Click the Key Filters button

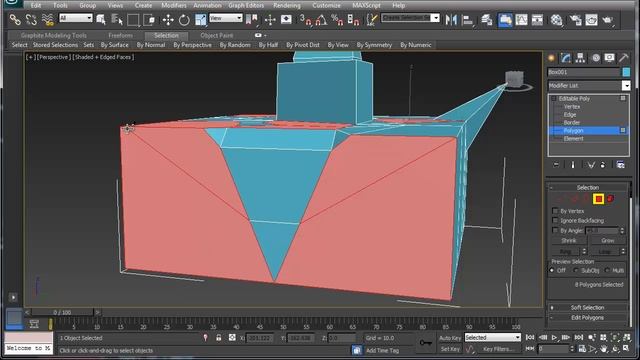pos(498,349)
